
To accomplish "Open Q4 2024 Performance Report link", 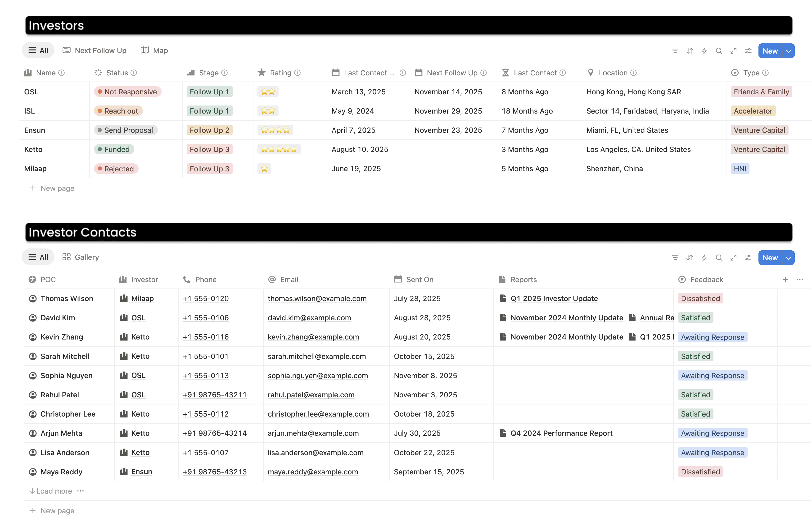I will 561,433.
